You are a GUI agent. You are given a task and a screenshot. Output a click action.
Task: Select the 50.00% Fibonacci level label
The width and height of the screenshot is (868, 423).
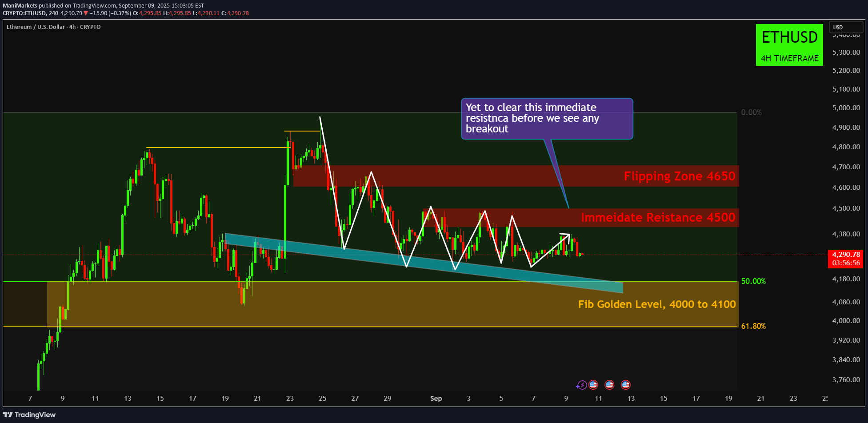click(753, 281)
